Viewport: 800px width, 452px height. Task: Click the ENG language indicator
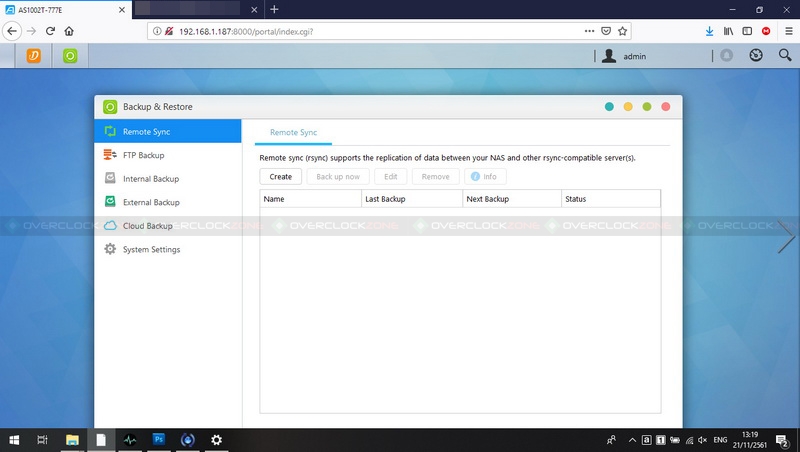pos(720,440)
